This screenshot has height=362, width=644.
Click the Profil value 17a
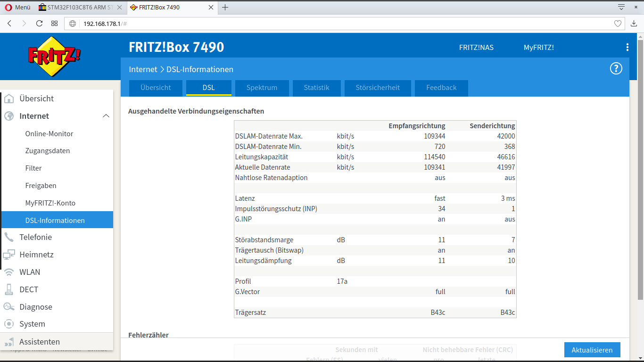[342, 281]
